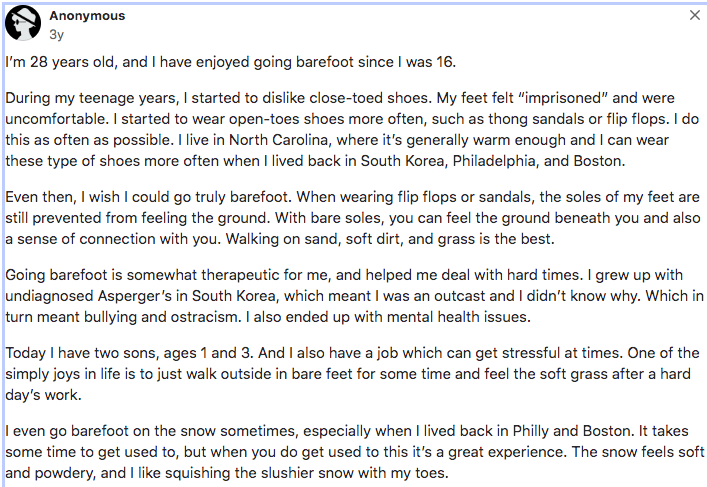Click the sentence "Walking on sand, soft dirt"
The width and height of the screenshot is (707, 487).
click(390, 239)
